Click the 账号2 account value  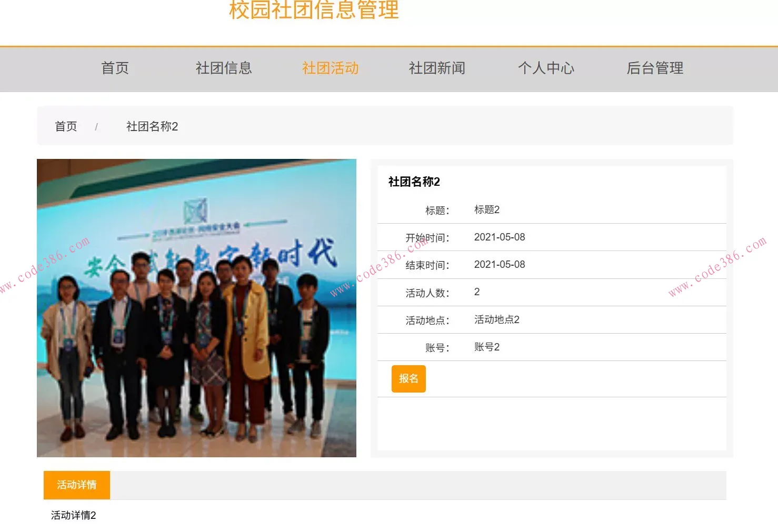pyautogui.click(x=486, y=347)
